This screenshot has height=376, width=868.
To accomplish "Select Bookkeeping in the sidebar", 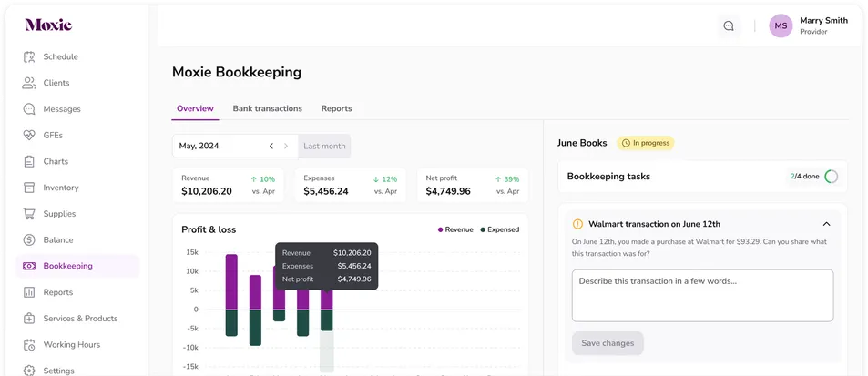I will (77, 266).
